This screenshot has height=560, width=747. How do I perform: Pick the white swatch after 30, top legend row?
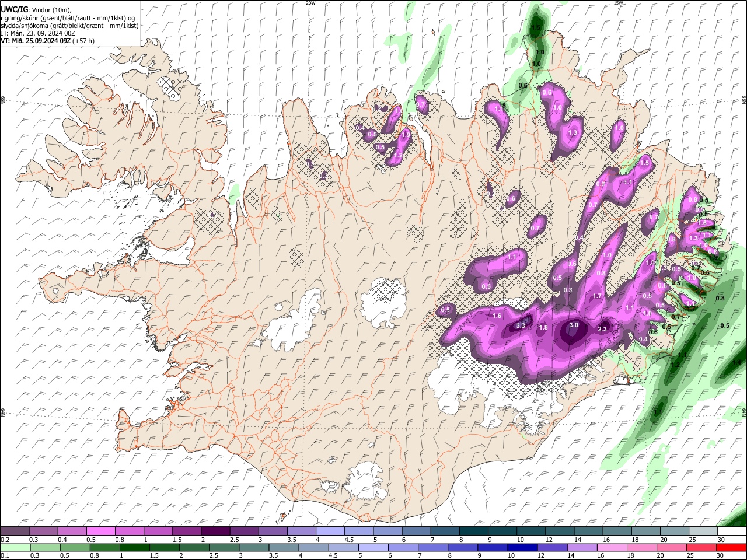tap(731, 531)
